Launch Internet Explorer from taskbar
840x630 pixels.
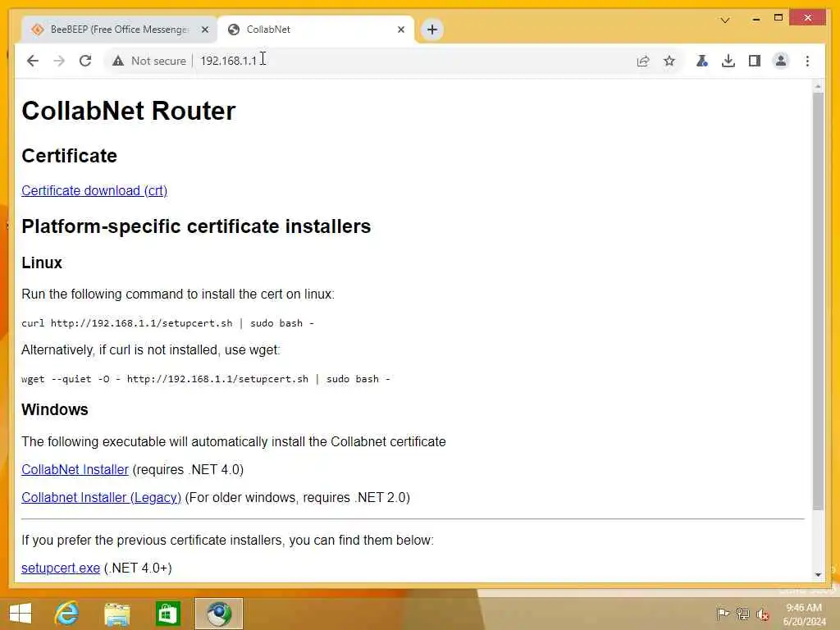tap(67, 614)
